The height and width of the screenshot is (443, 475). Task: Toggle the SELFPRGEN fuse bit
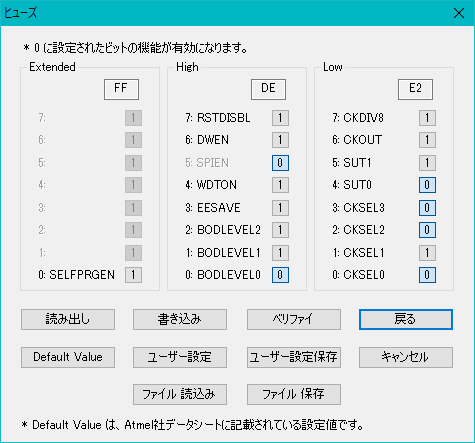[x=133, y=275]
